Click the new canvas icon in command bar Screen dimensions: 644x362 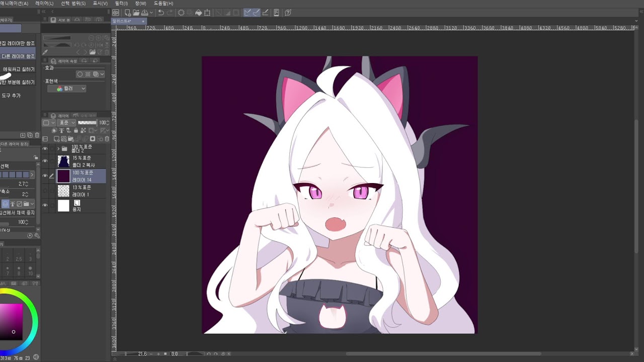click(x=128, y=13)
